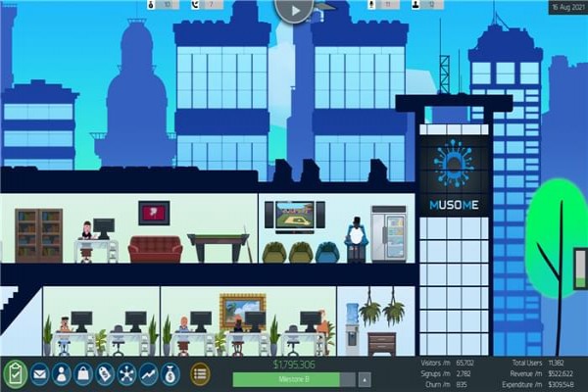The image size is (588, 392).
Task: Open the trend chart statistics icon
Action: (149, 374)
